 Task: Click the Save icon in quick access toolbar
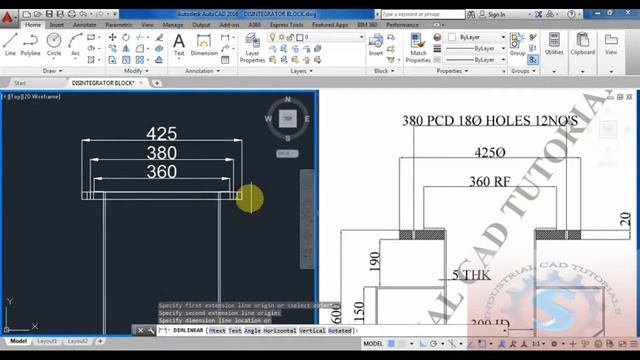[49, 14]
